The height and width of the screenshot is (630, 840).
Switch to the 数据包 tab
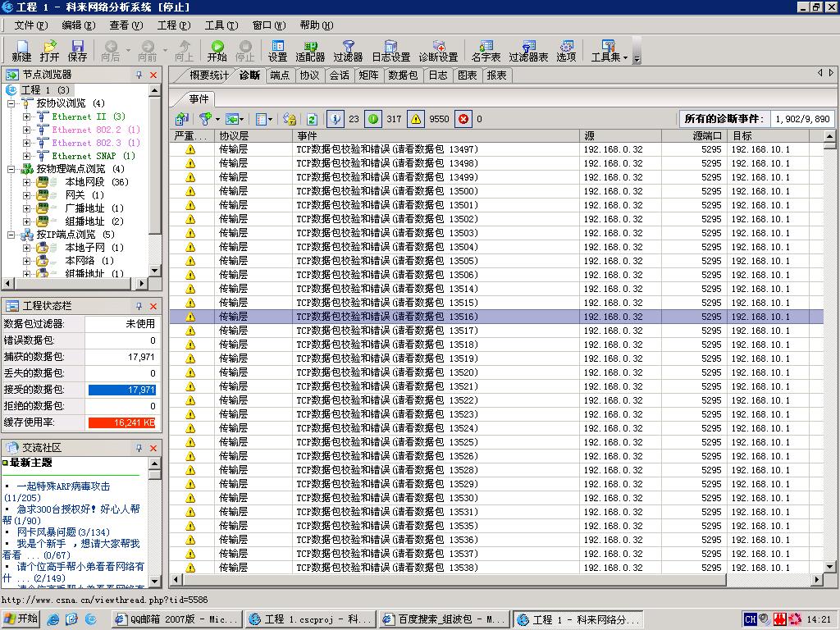[x=403, y=75]
